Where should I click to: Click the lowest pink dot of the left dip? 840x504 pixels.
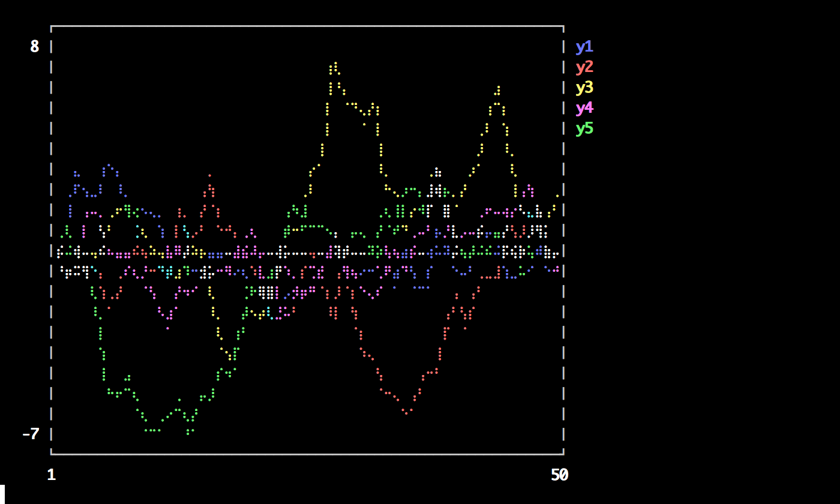(x=167, y=328)
